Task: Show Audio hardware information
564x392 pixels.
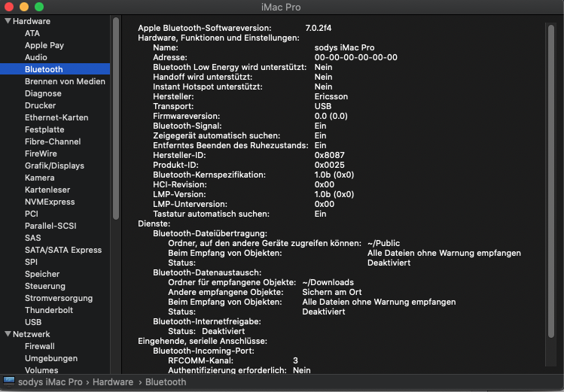Action: pyautogui.click(x=35, y=57)
